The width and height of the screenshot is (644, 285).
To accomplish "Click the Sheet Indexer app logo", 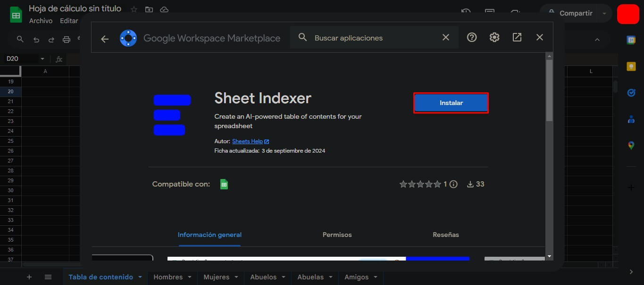I will point(172,115).
